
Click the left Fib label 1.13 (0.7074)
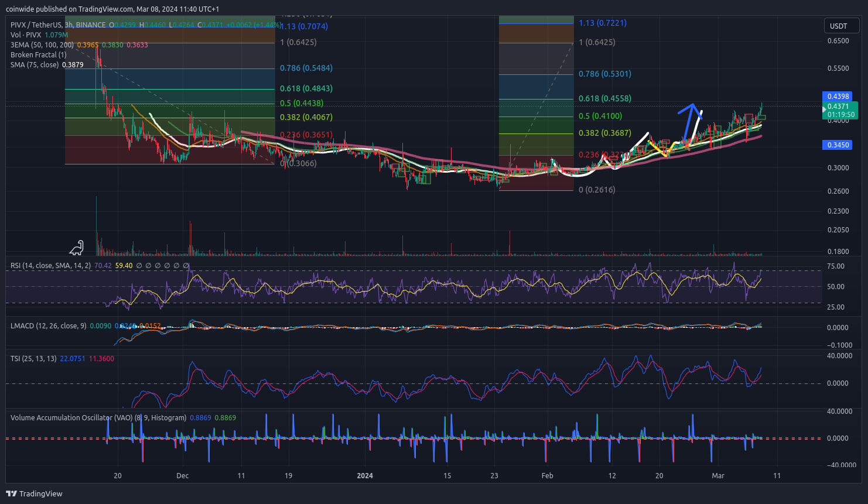304,26
